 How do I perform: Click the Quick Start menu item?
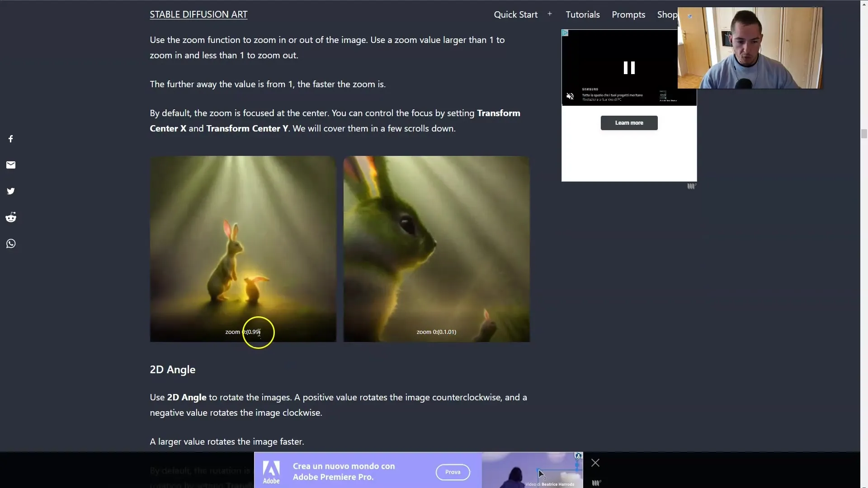(x=516, y=14)
